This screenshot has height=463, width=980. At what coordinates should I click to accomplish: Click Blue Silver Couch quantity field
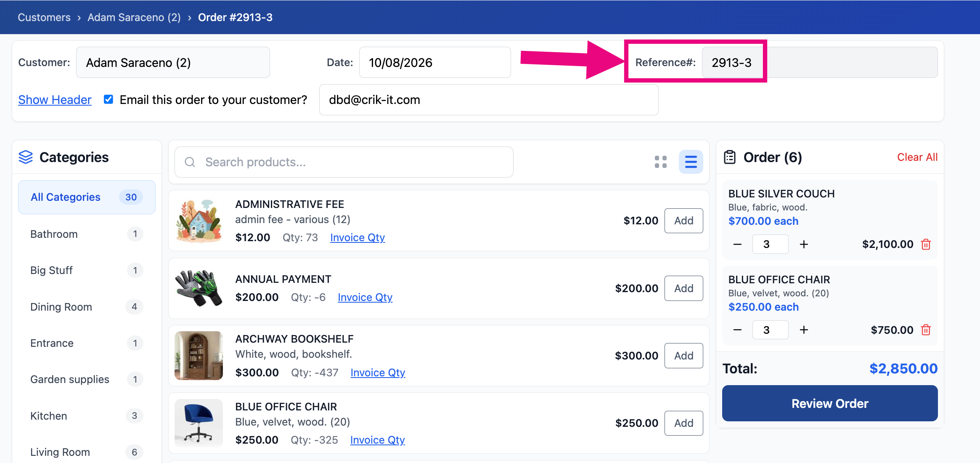(x=770, y=244)
